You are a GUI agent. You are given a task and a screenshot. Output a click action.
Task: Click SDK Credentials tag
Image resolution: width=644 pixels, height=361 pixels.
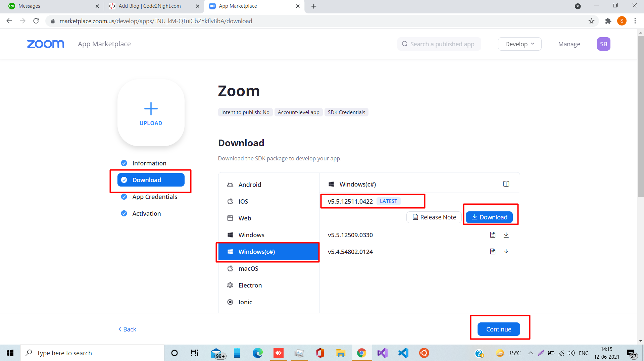pos(346,112)
